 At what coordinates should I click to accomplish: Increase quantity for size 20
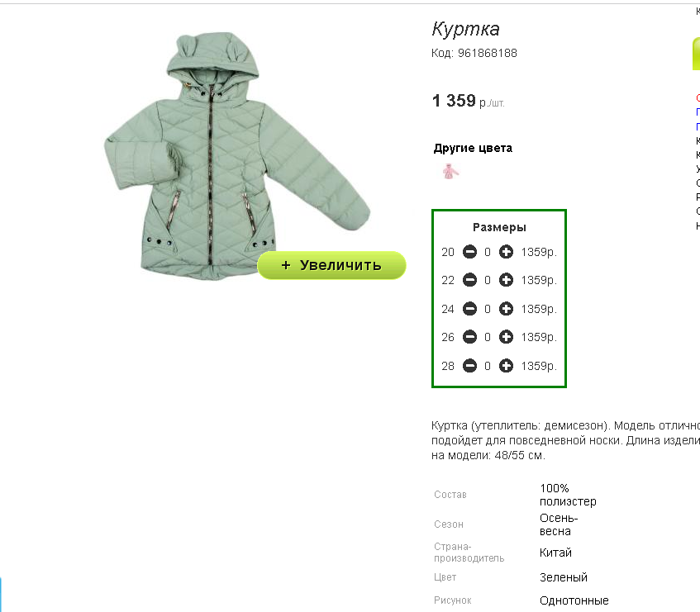pyautogui.click(x=506, y=252)
